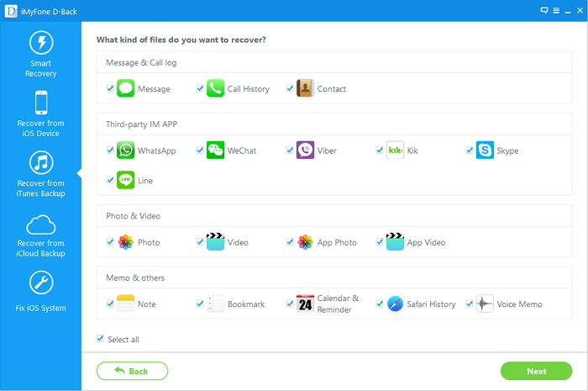
Task: Uncheck the Select all checkbox
Action: (100, 339)
